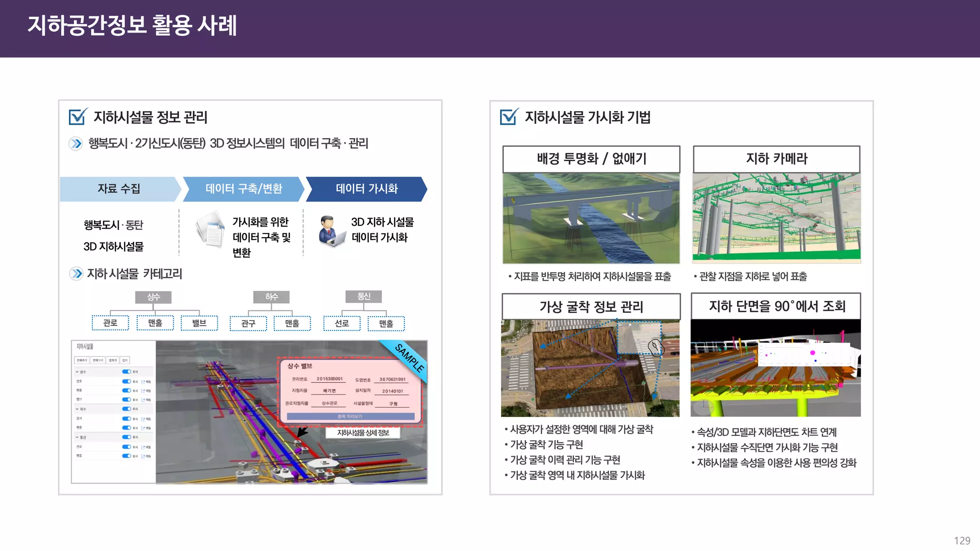980x551 pixels.
Task: Click the 이동 icon for 상수 밸브 row
Action: click(x=143, y=400)
